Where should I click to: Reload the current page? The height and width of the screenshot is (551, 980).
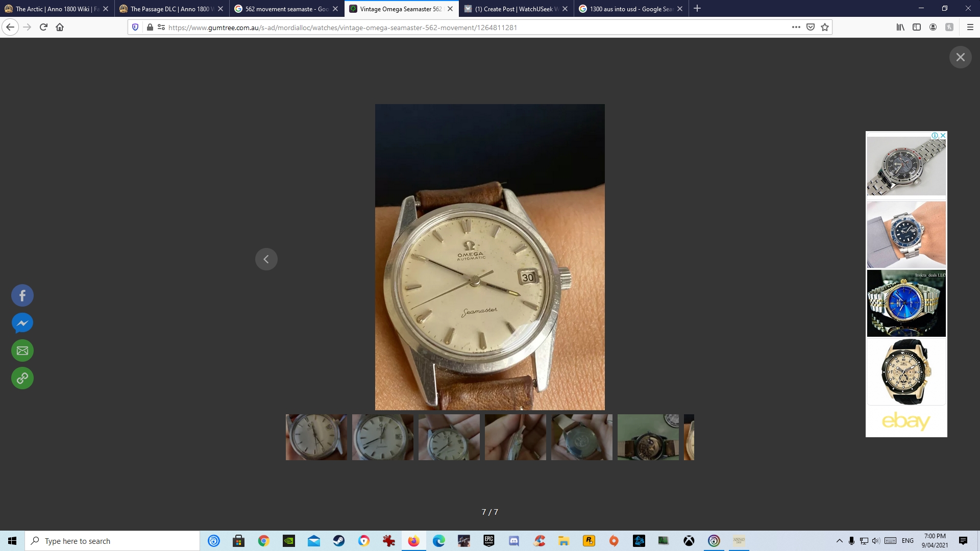point(43,28)
